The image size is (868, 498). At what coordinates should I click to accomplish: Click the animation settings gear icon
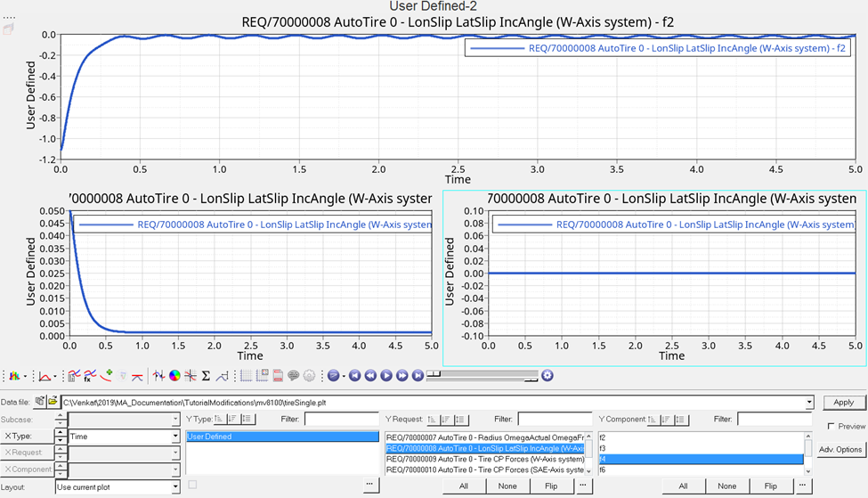pyautogui.click(x=548, y=376)
